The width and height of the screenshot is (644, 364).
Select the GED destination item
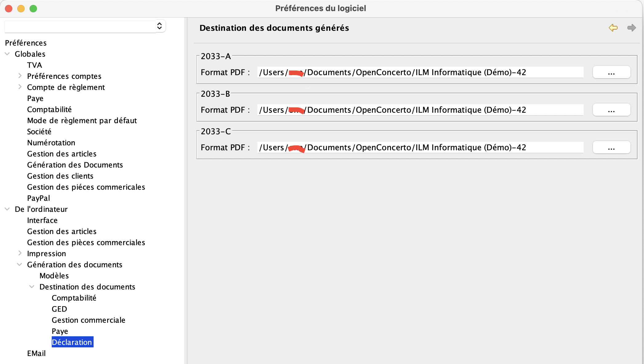[59, 309]
